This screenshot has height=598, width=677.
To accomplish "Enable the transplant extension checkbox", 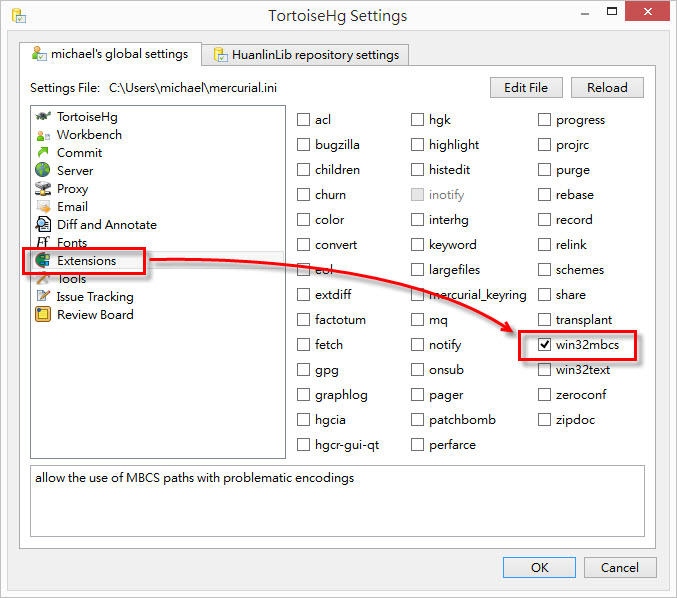I will click(544, 320).
